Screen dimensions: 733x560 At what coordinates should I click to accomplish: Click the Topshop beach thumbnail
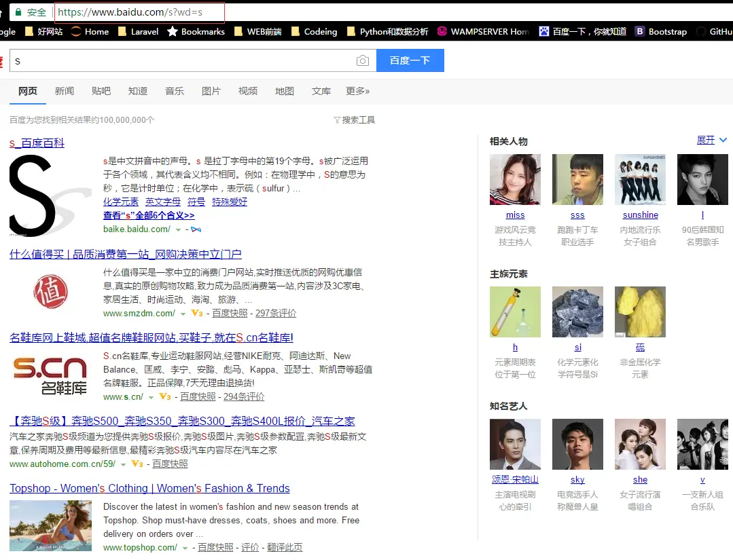pyautogui.click(x=50, y=525)
